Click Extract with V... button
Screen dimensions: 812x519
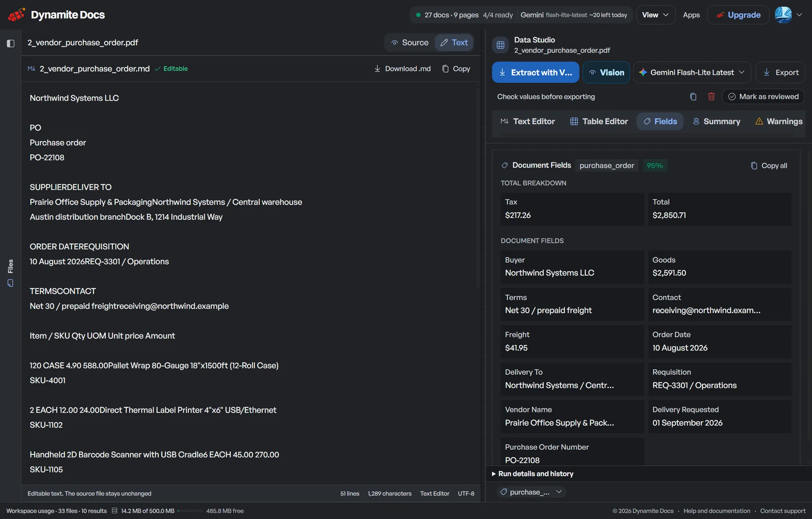coord(535,72)
